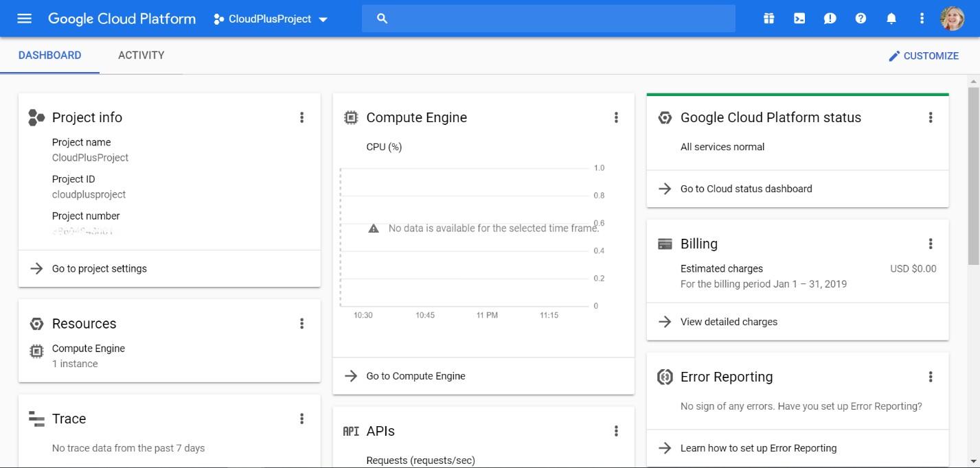Open View detailed charges link

tap(729, 321)
